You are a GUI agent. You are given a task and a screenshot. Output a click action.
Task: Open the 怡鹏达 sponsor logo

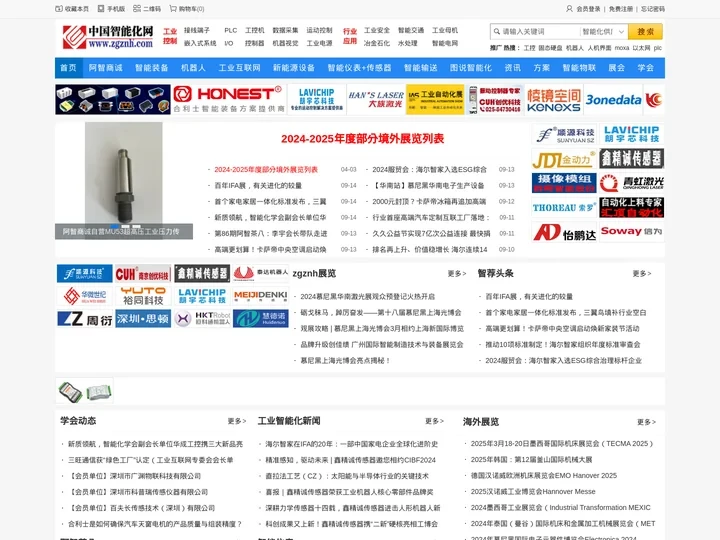click(x=564, y=232)
